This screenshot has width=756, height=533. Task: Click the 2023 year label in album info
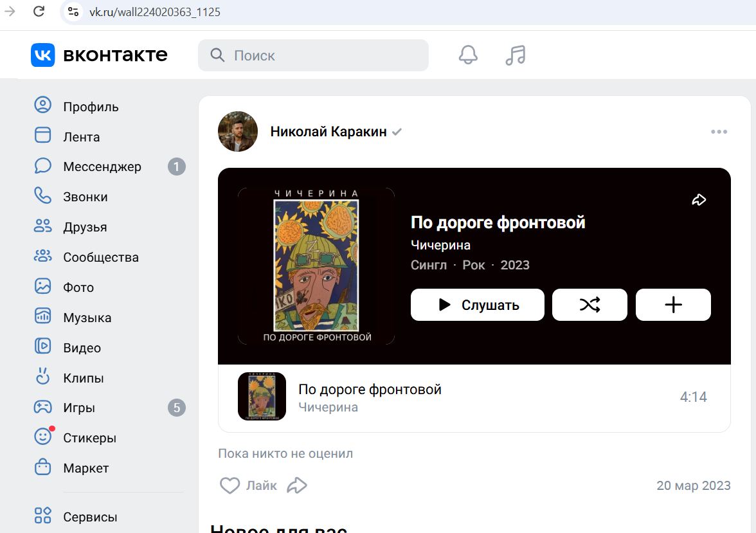(515, 266)
